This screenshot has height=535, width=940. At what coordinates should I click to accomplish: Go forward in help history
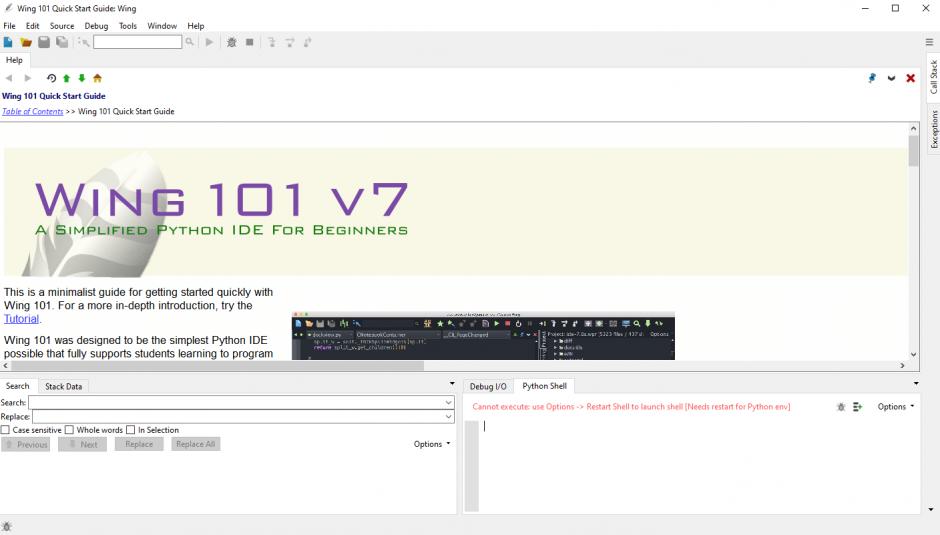(27, 78)
